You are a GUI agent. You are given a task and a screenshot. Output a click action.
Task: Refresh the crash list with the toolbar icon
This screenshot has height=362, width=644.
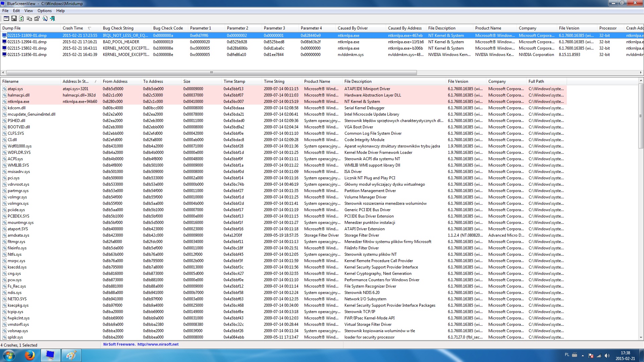tap(21, 19)
